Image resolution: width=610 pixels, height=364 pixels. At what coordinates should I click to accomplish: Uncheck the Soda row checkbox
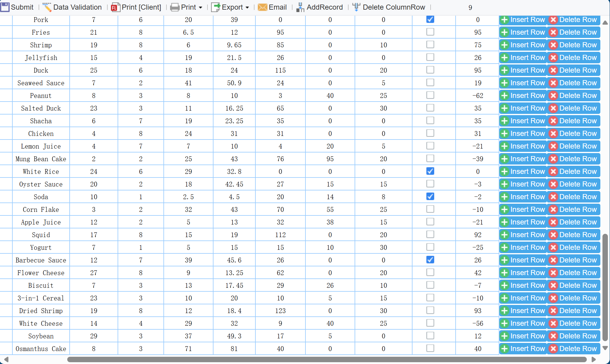tap(430, 196)
